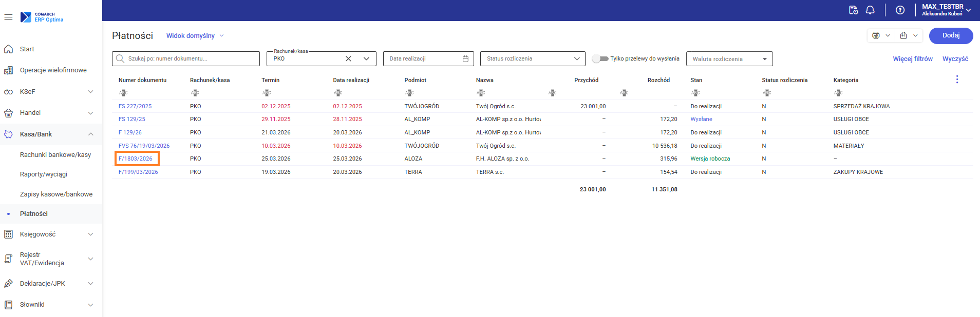Open the Waluta rozliczenia dropdown
Viewport: 980px width, 317px height.
pyautogui.click(x=764, y=60)
